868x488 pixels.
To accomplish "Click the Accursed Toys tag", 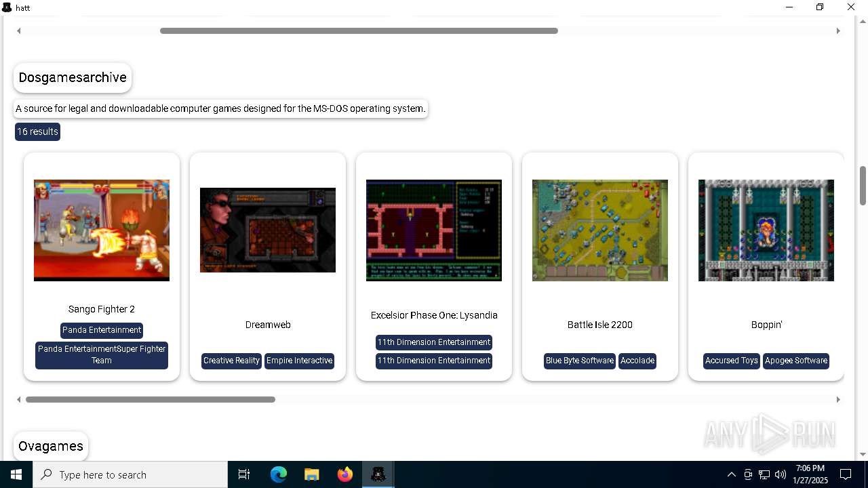I will tap(732, 361).
